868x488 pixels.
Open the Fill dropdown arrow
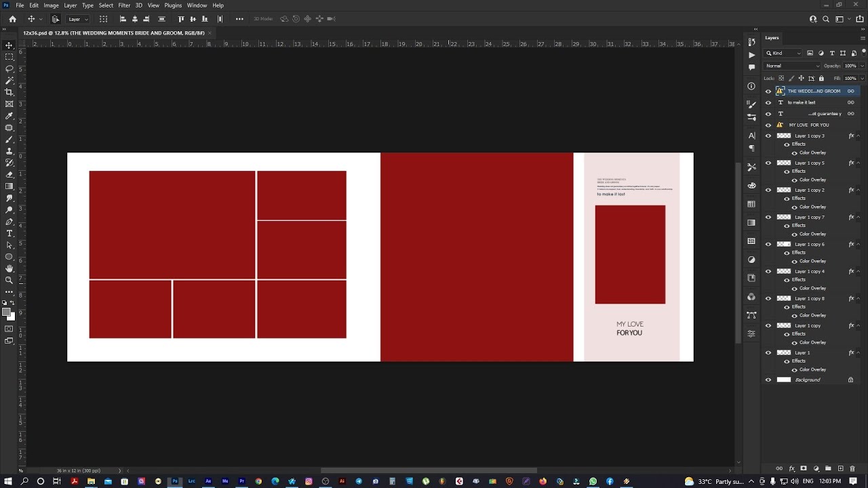tap(861, 78)
